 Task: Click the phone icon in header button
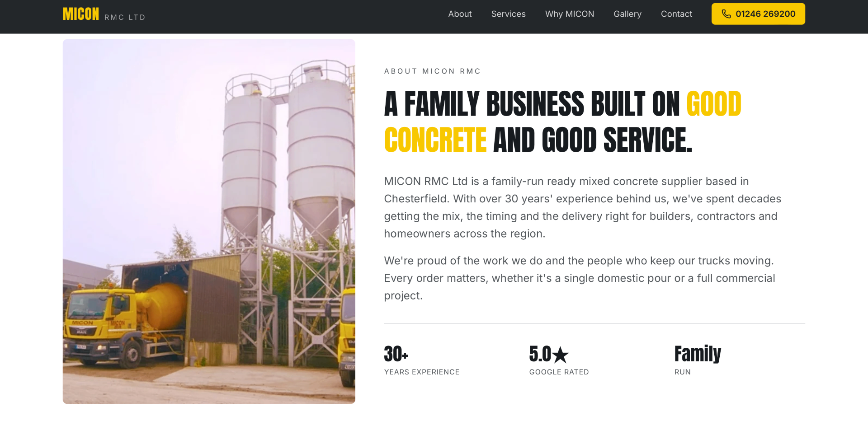point(726,14)
